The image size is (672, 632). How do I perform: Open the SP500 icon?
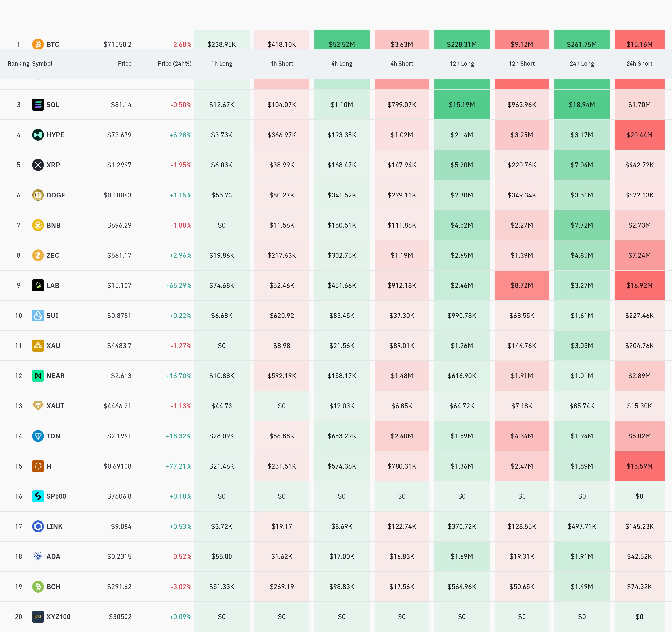pos(38,496)
